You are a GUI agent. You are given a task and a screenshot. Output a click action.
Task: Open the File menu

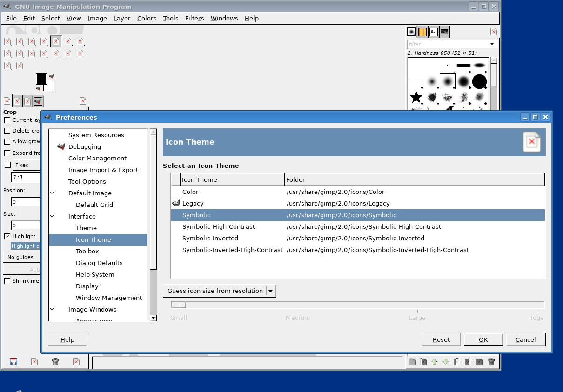[x=11, y=18]
